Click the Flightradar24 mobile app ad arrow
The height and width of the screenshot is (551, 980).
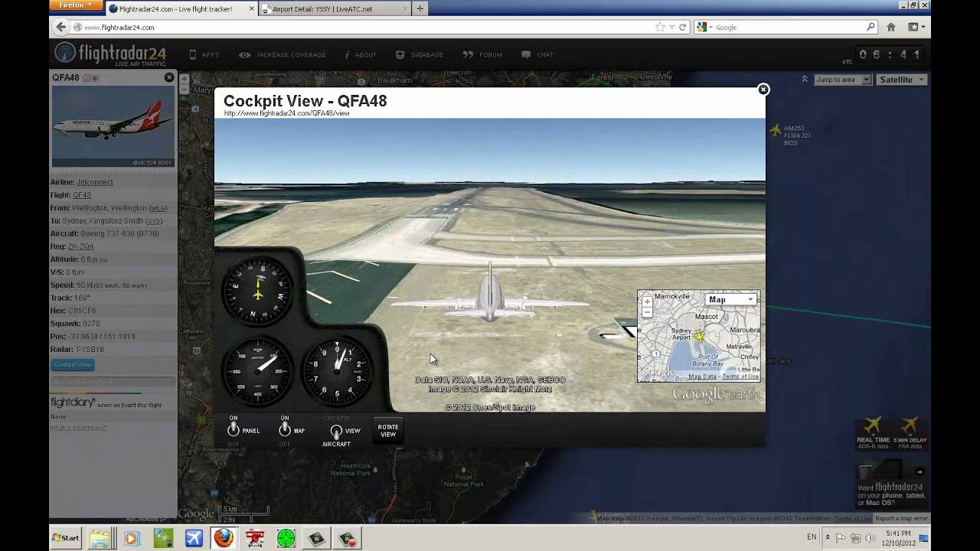point(920,472)
